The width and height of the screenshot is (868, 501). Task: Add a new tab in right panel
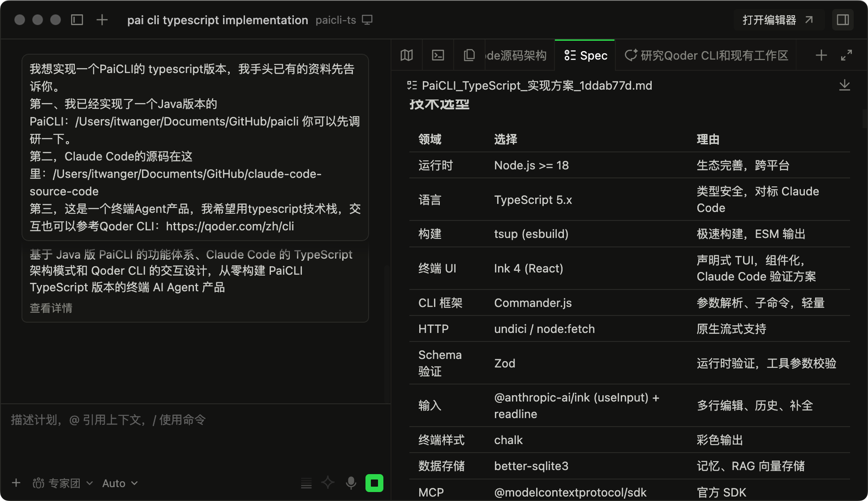click(x=821, y=55)
